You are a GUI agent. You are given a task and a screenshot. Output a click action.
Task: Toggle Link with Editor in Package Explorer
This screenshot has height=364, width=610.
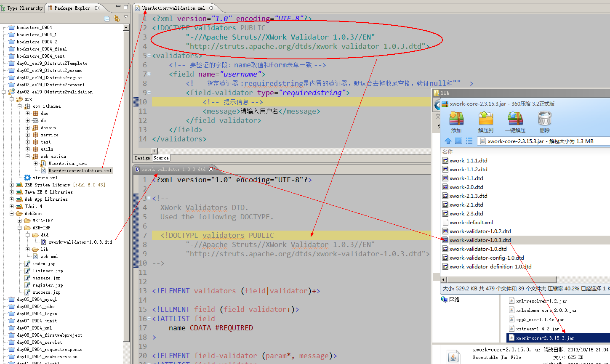(x=117, y=19)
